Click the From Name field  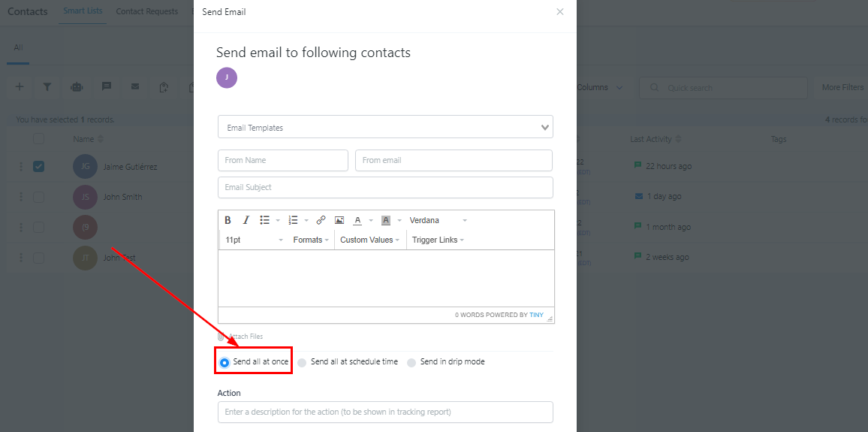point(283,160)
